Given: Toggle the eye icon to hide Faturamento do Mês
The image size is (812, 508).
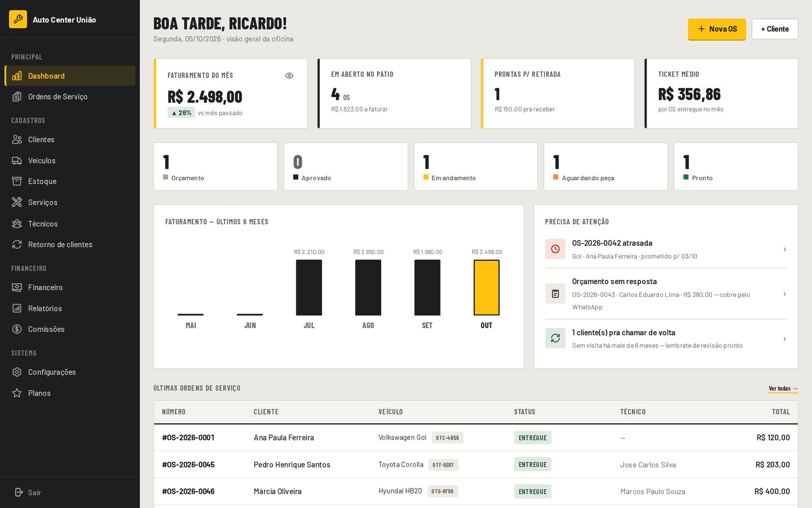Looking at the screenshot, I should pos(289,76).
